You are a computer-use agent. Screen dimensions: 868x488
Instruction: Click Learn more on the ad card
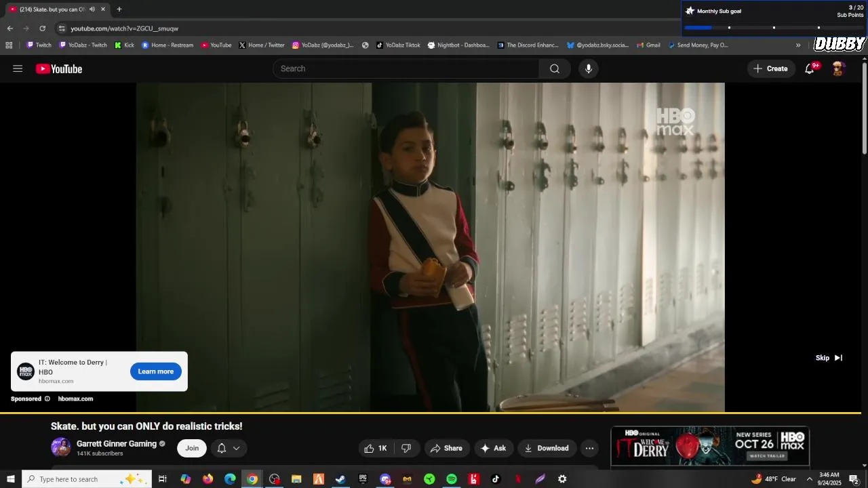(x=156, y=371)
